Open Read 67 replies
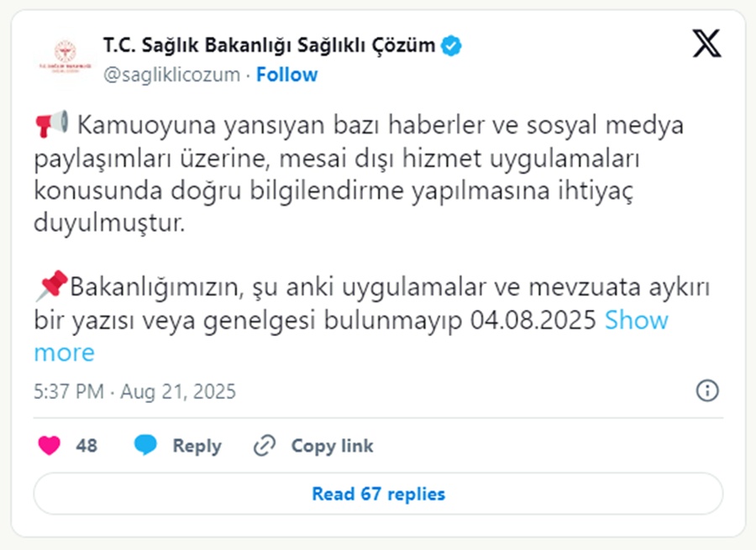Image resolution: width=756 pixels, height=550 pixels. pyautogui.click(x=378, y=494)
